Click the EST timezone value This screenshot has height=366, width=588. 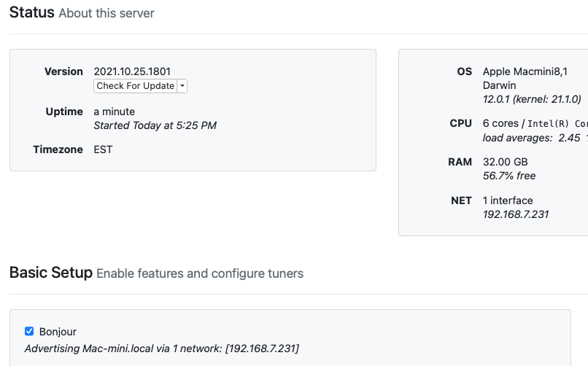click(x=103, y=149)
